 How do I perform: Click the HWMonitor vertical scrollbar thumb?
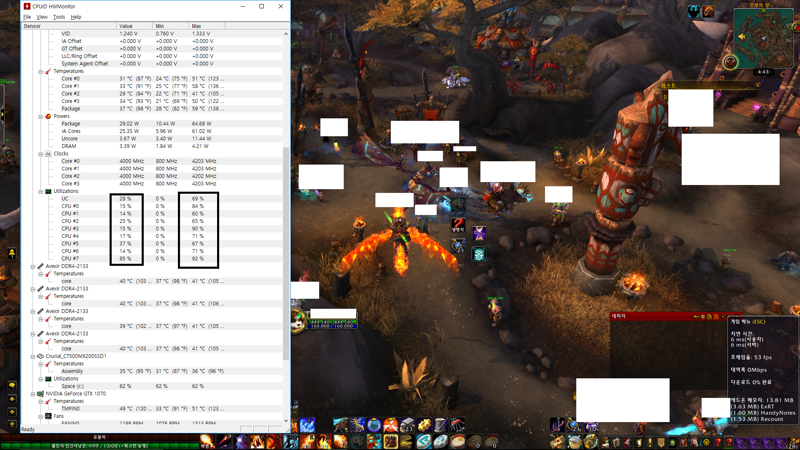tap(286, 253)
